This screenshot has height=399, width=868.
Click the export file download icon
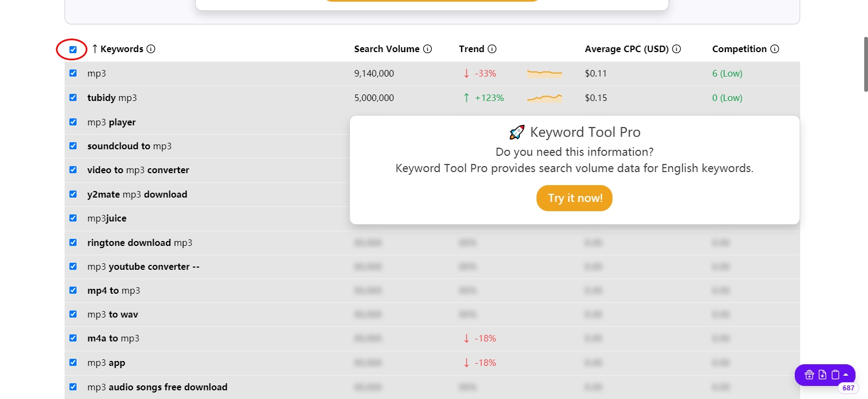tap(822, 375)
